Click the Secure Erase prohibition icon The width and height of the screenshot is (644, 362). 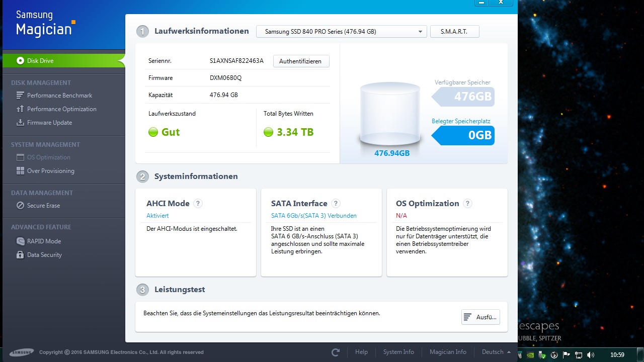pyautogui.click(x=20, y=206)
